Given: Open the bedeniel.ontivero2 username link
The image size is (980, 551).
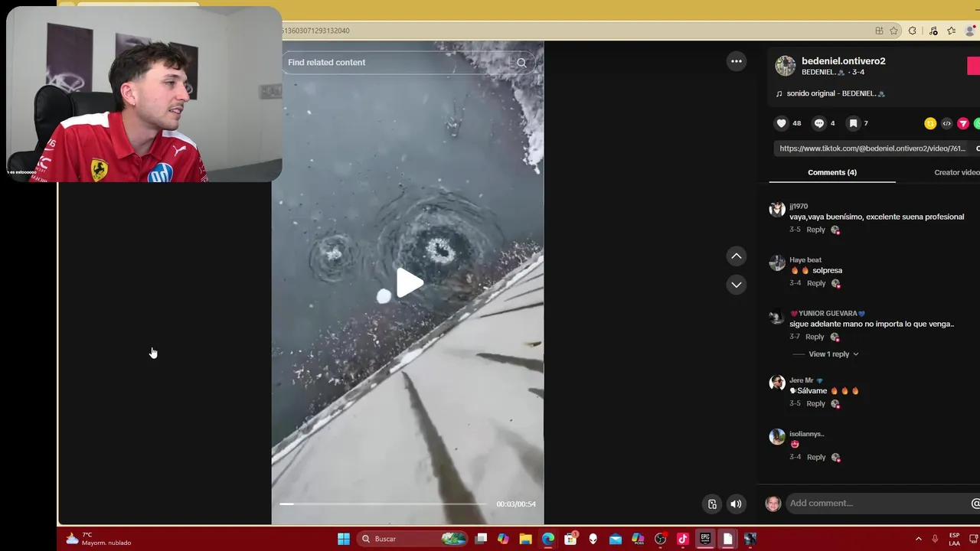Looking at the screenshot, I should tap(843, 61).
